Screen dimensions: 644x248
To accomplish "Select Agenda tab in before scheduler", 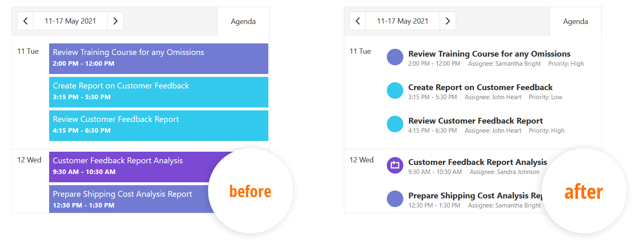I will (243, 21).
